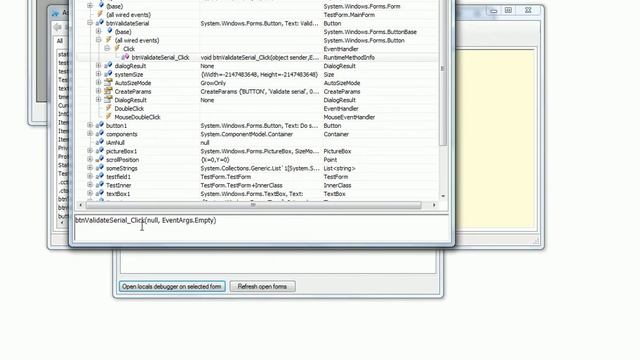Click the MouseDoubleClick event lightning icon
Screen dimensions: 640x360
click(x=109, y=117)
